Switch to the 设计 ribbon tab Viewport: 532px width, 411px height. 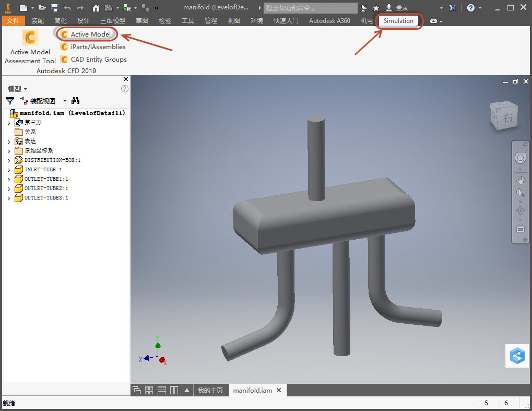pos(84,21)
